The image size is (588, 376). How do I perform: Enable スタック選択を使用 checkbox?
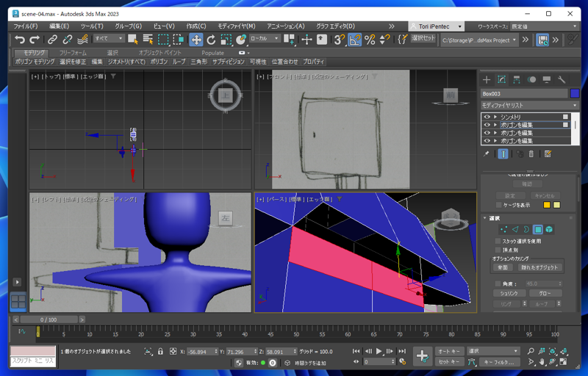click(x=498, y=241)
